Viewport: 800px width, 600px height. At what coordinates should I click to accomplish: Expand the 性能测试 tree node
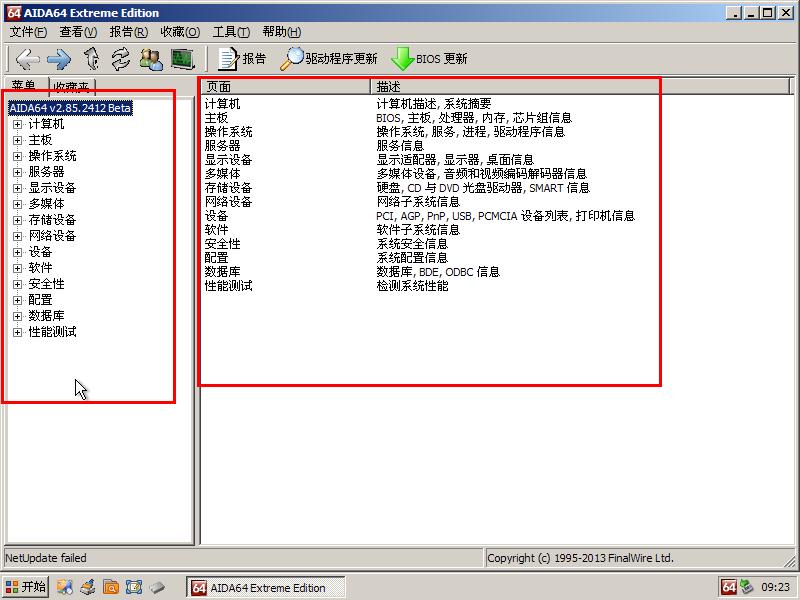pyautogui.click(x=17, y=332)
